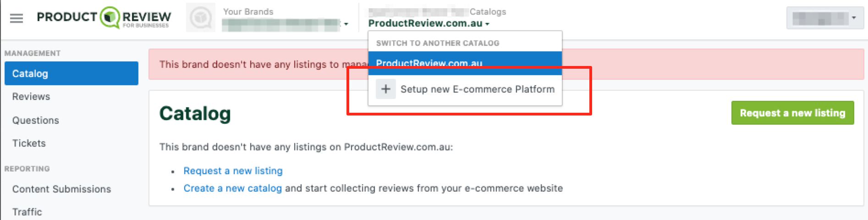Viewport: 868px width, 220px height.
Task: Open the hamburger menu icon
Action: (x=16, y=18)
